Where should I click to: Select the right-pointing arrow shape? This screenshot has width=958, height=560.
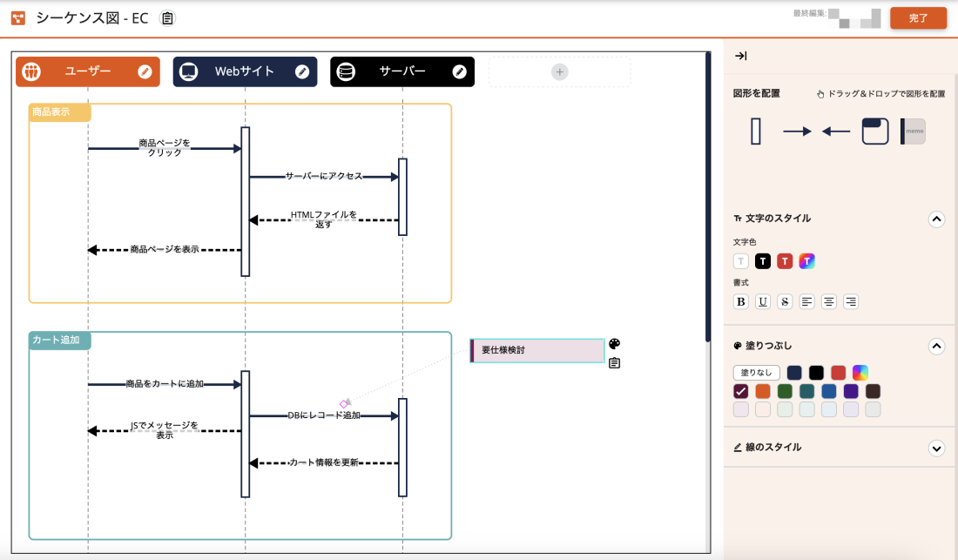point(797,132)
